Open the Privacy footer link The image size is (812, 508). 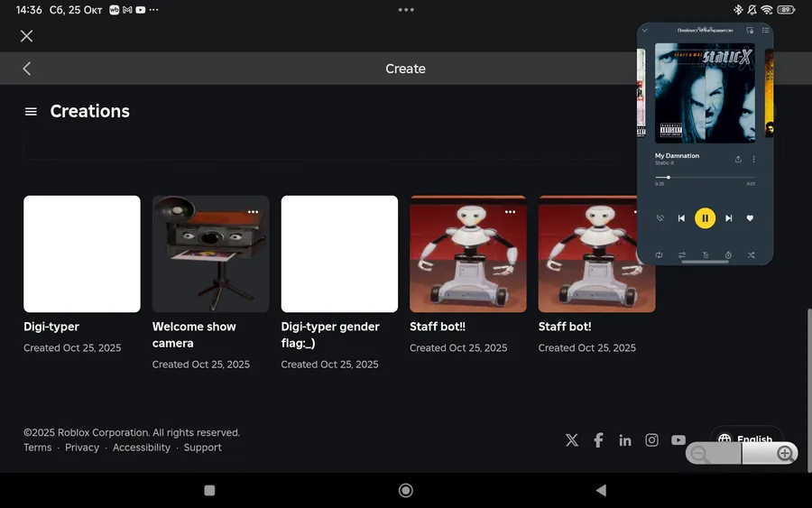(x=82, y=448)
